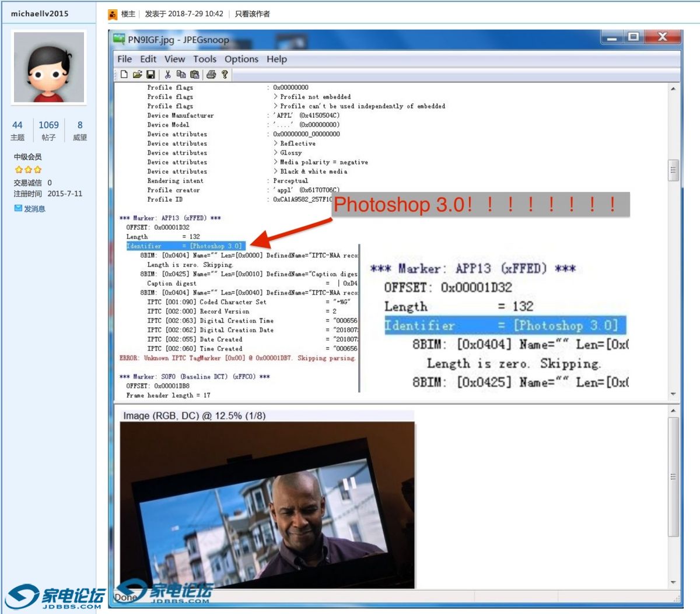
Task: Click the 只看该作者 author-only link
Action: pos(252,14)
